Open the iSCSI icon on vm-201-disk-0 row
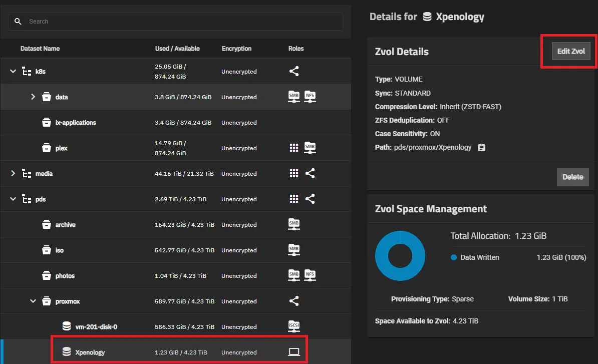This screenshot has height=364, width=598. (294, 326)
